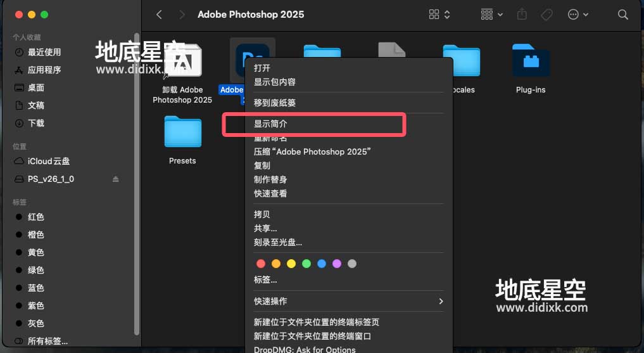Click the sidebar vertical scrollbar
The image size is (644, 353).
point(136,184)
